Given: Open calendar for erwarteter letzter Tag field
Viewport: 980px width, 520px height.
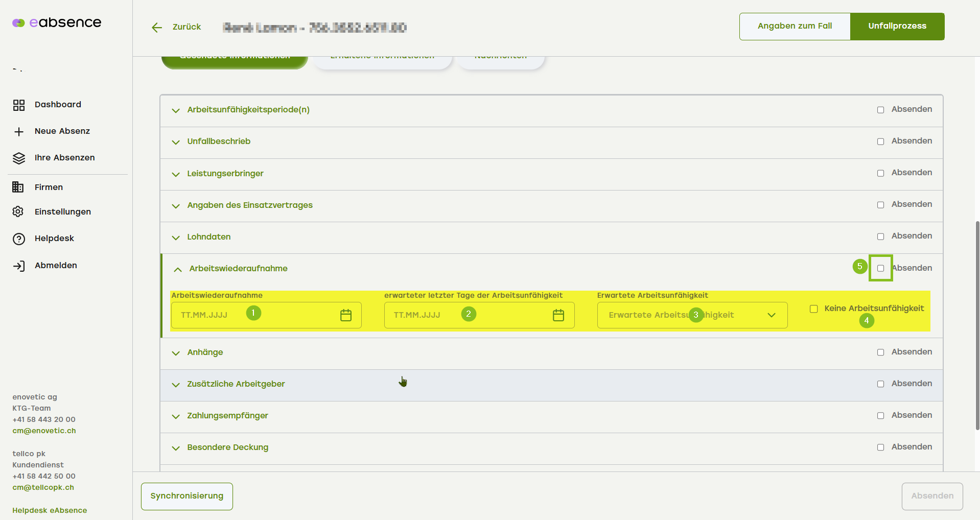Looking at the screenshot, I should tap(558, 315).
